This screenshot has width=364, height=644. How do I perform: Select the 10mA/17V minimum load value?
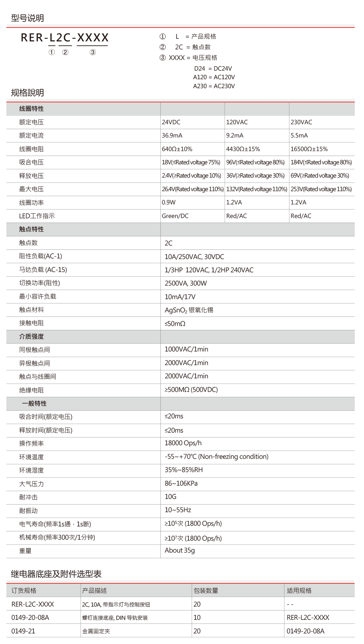(x=180, y=297)
